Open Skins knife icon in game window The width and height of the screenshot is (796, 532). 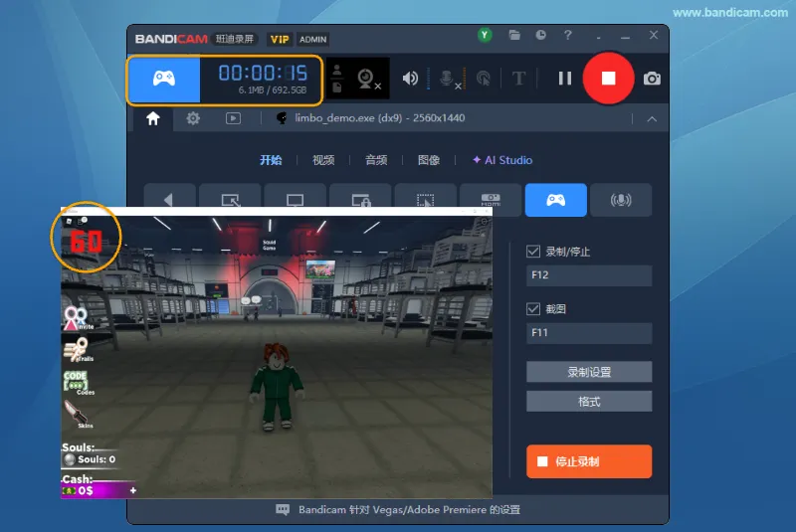78,415
